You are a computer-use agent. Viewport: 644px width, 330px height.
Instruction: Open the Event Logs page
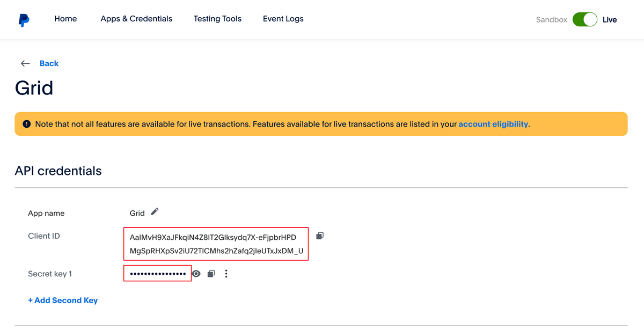pos(283,19)
